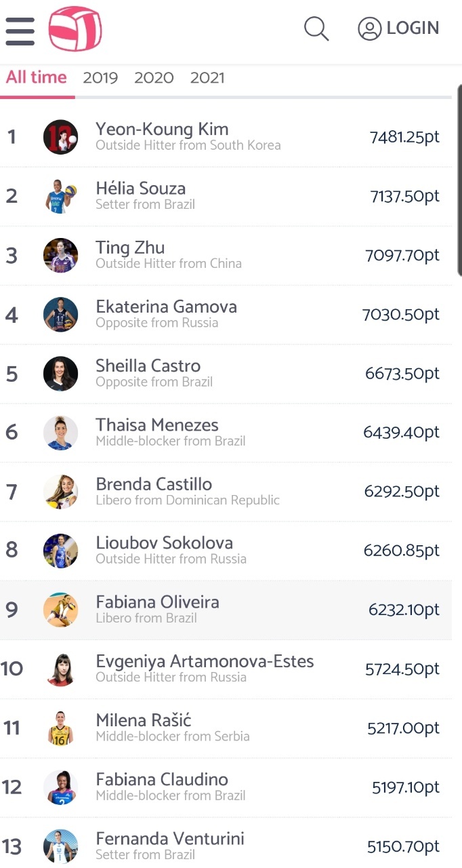Switch to the 2019 tab

(x=100, y=78)
